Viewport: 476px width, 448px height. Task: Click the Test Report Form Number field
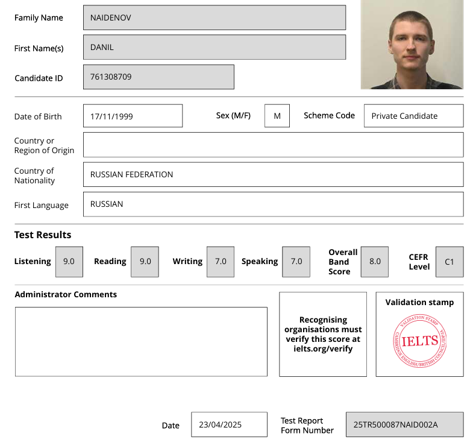click(x=404, y=424)
